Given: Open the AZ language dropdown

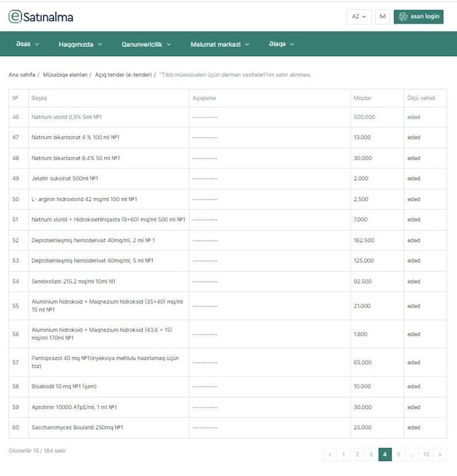Looking at the screenshot, I should (359, 17).
